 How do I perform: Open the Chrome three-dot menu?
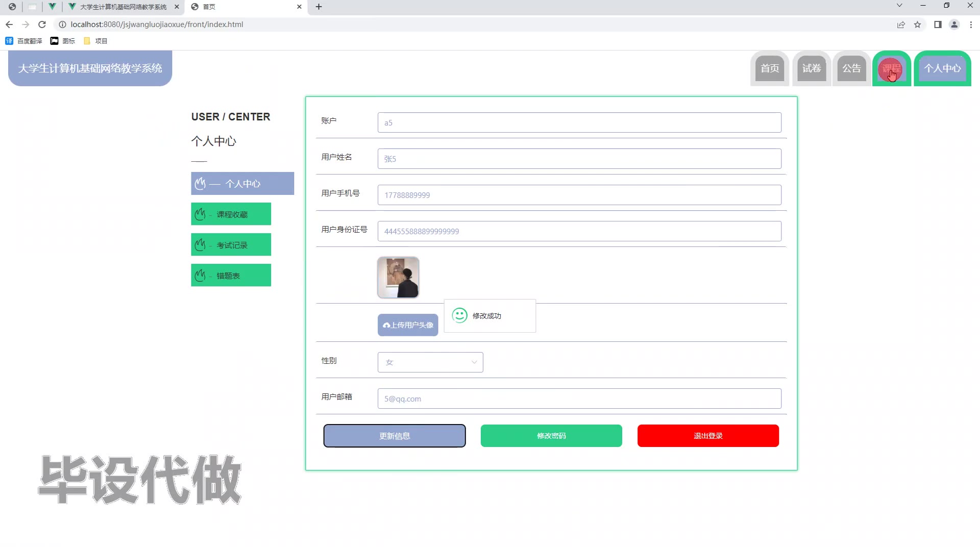coord(971,24)
